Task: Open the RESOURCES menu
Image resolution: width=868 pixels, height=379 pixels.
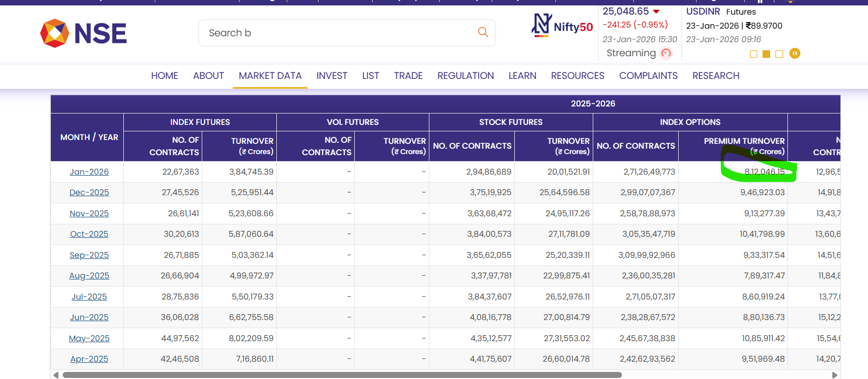Action: point(578,76)
